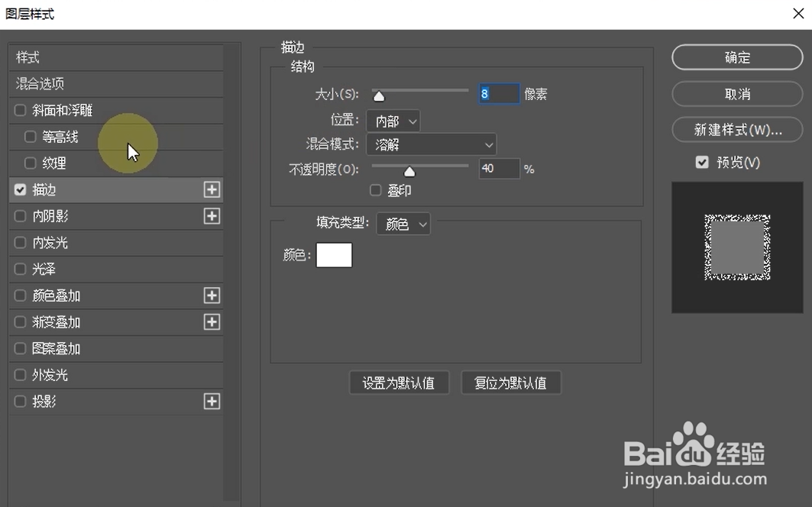Click the white 颜色 swatch
Viewport: 812px width, 507px height.
[x=334, y=255]
